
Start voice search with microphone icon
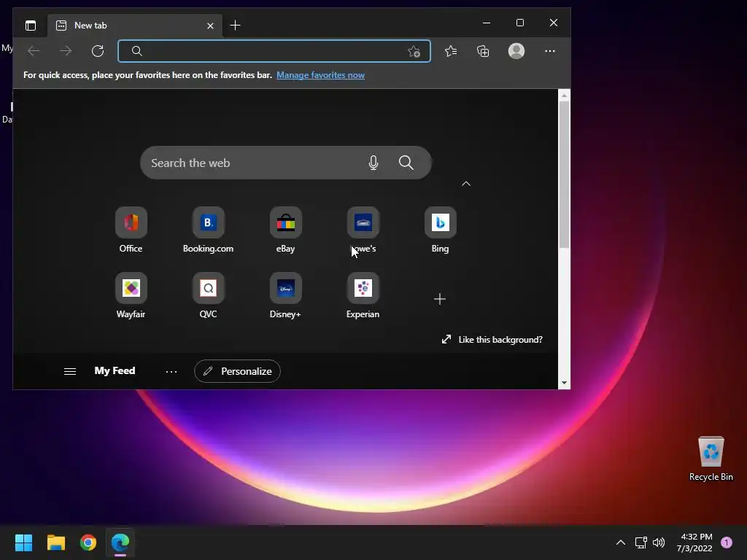[x=373, y=163]
